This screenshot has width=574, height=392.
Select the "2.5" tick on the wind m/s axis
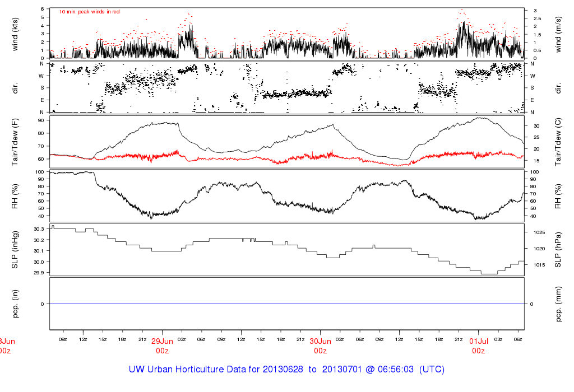pos(537,18)
